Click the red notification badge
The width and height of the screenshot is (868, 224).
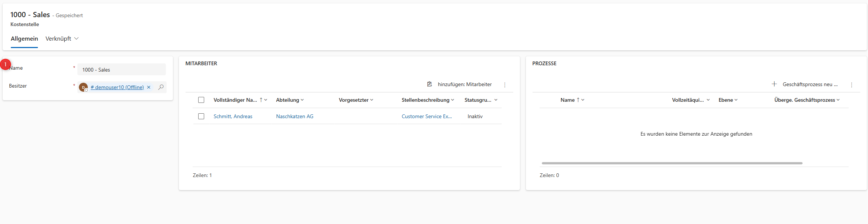[x=6, y=64]
